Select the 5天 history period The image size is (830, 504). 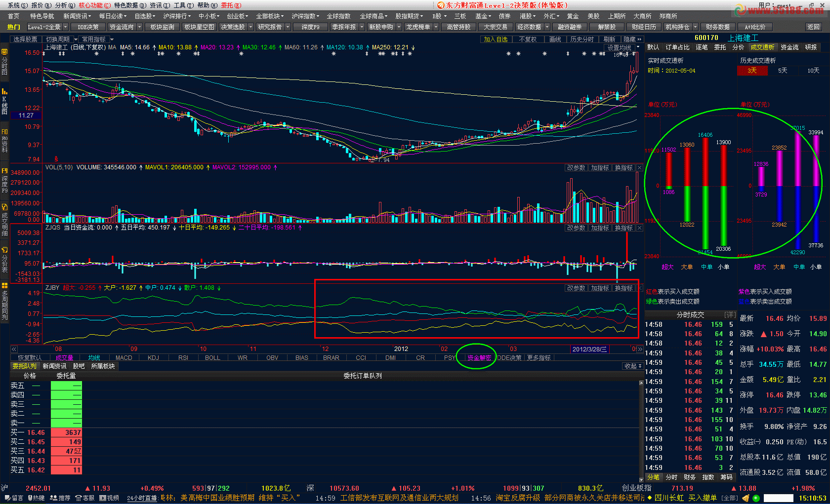point(783,71)
